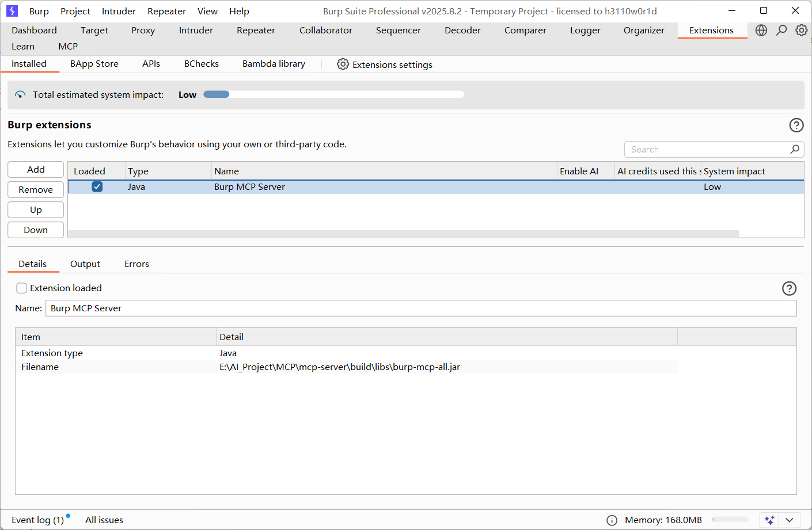Expand the chevron in bottom-right status bar

click(790, 520)
